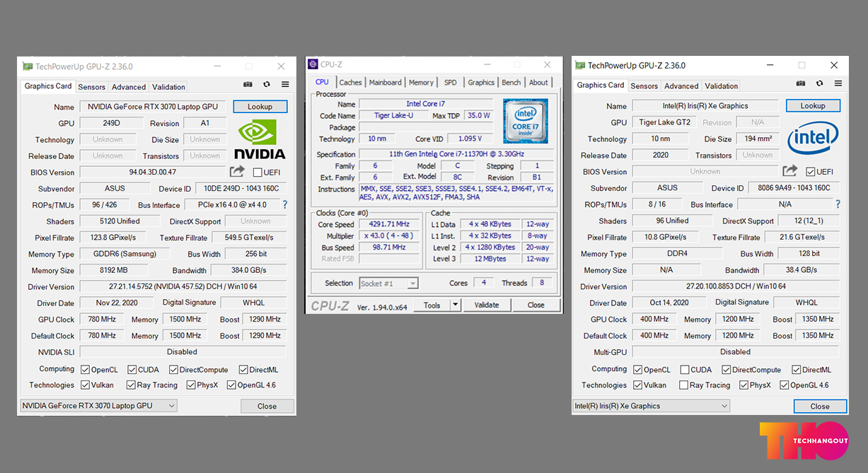The height and width of the screenshot is (473, 868).
Task: Open the Bench tab in CPU-Z
Action: [511, 83]
